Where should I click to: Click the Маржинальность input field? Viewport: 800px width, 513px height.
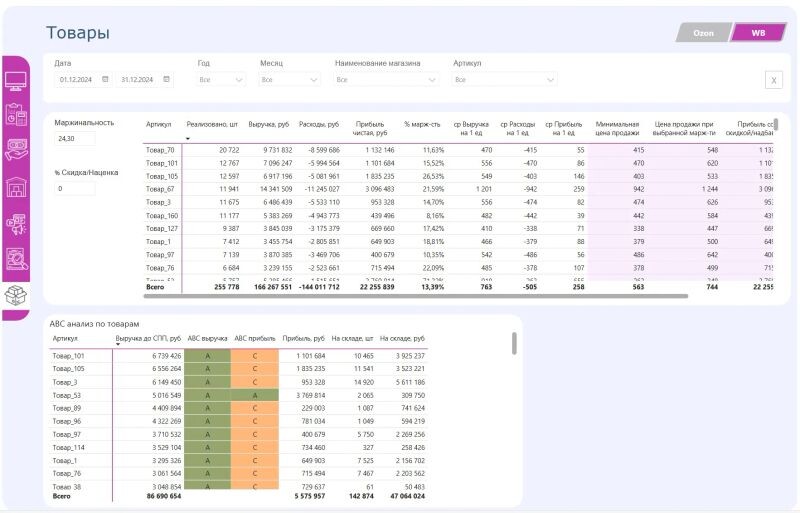pyautogui.click(x=75, y=139)
